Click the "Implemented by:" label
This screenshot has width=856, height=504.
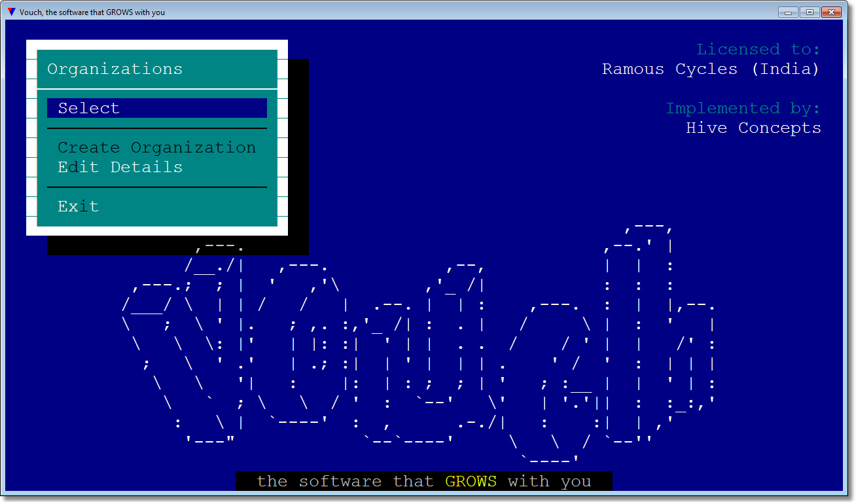tap(743, 108)
